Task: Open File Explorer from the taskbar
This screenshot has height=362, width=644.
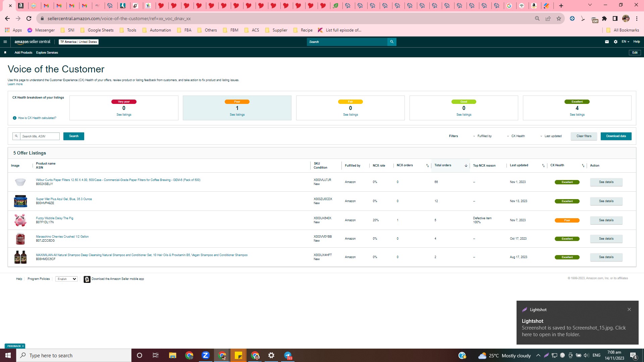Action: 172,355
